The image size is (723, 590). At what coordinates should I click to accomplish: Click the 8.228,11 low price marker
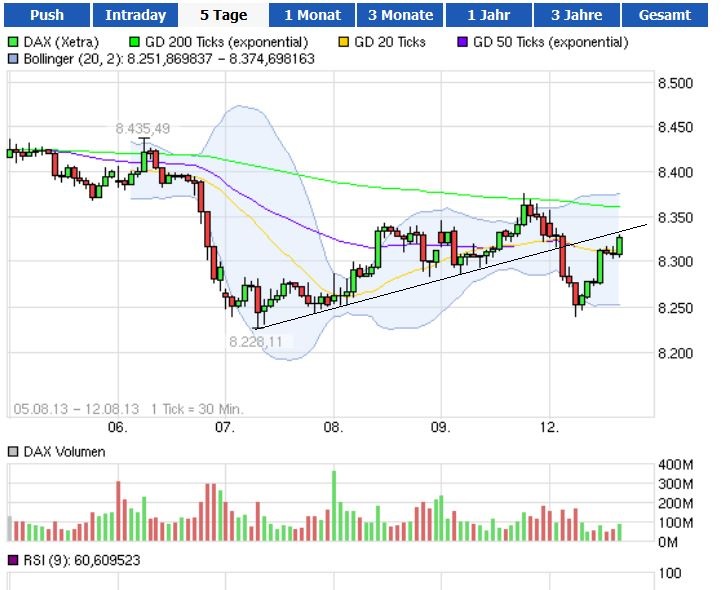click(255, 341)
